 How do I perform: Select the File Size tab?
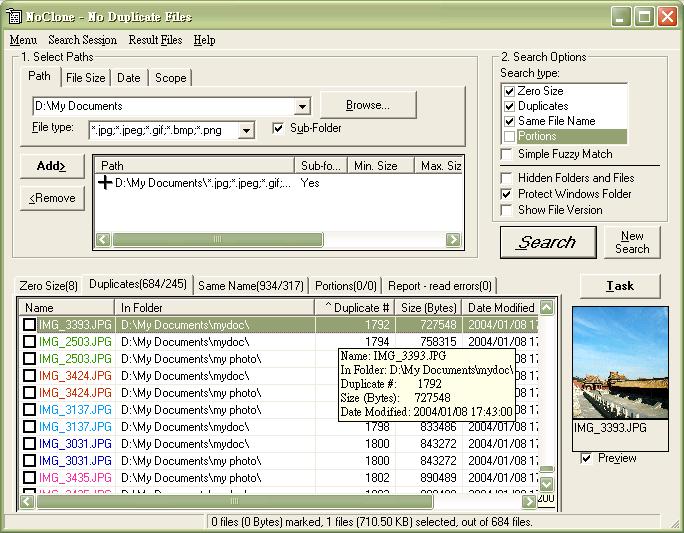tap(85, 78)
